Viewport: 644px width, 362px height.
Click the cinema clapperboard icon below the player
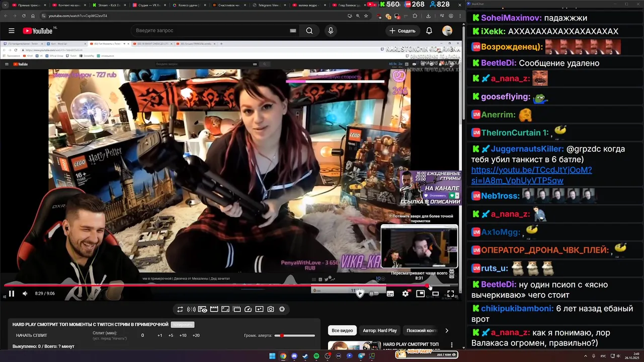[x=214, y=309]
